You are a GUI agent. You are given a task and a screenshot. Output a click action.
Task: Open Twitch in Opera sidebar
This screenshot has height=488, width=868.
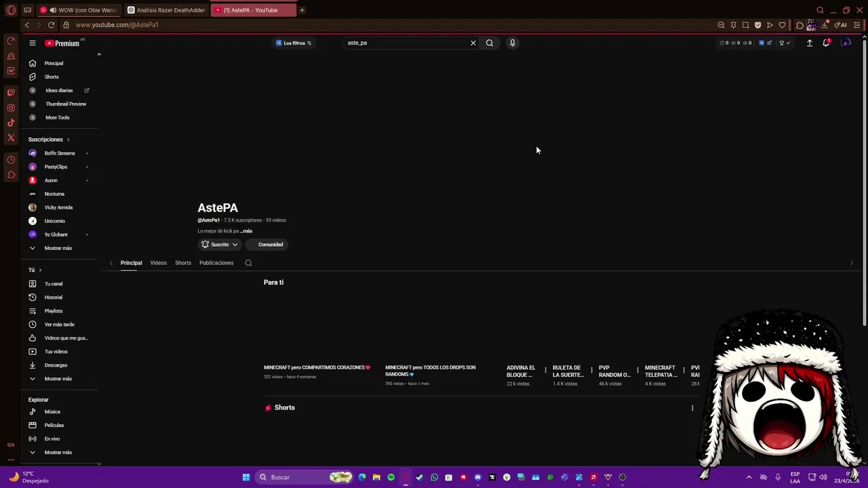tap(11, 92)
